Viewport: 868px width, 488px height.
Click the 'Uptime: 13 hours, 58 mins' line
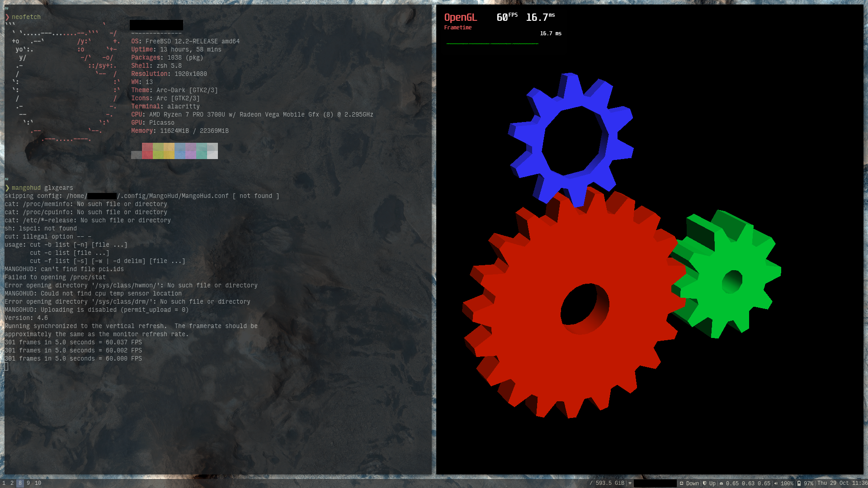(x=176, y=50)
